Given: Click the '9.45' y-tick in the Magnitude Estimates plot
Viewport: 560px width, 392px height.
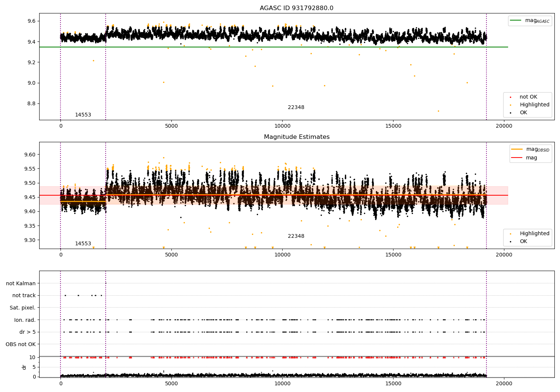Looking at the screenshot, I should point(30,197).
